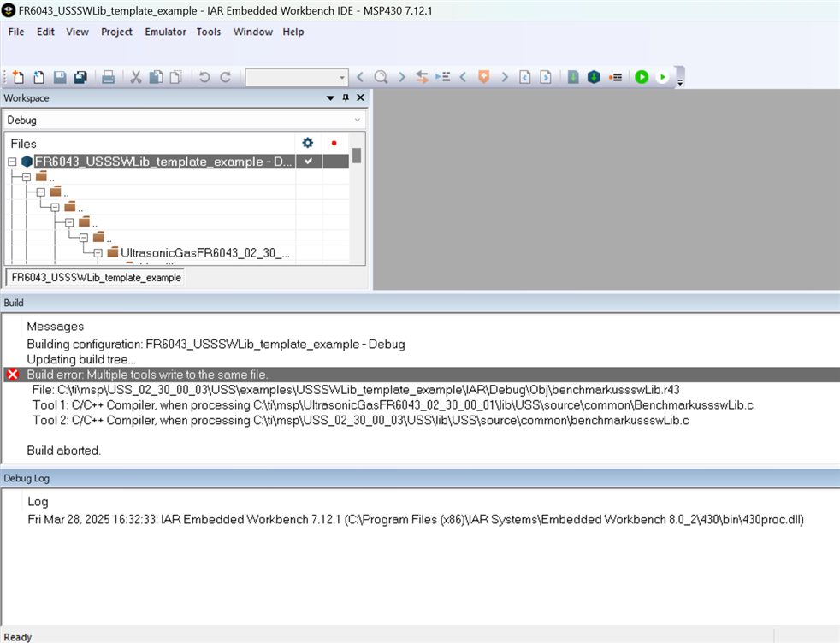This screenshot has width=840, height=643.
Task: Open the Project menu
Action: [116, 32]
